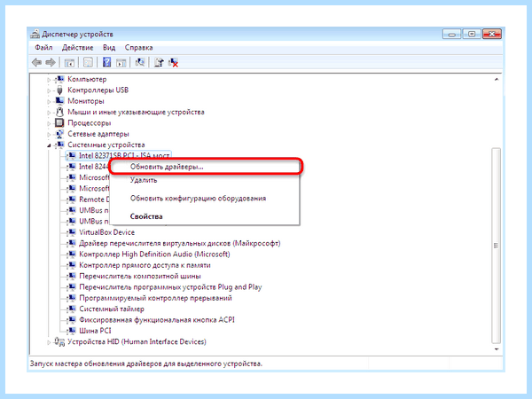
Task: Scan for hardware changes with the magnifier icon
Action: tap(140, 62)
